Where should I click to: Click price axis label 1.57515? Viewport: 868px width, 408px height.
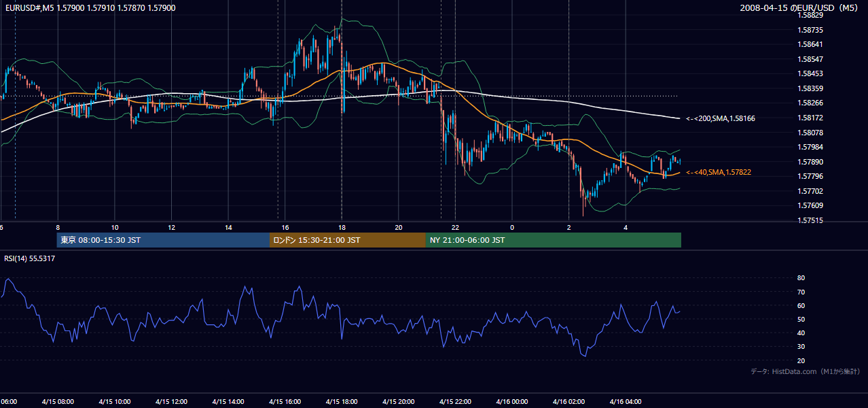coord(812,220)
